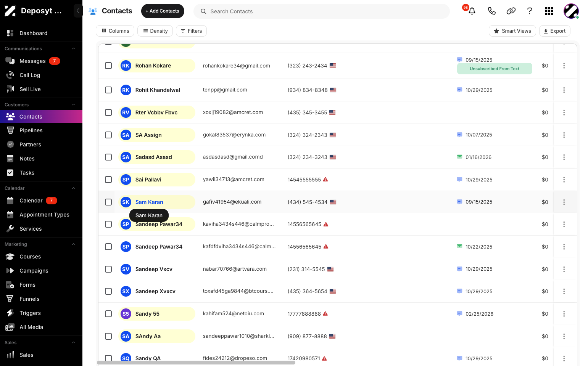Check the SAndy Aa row checkbox

[x=108, y=336]
